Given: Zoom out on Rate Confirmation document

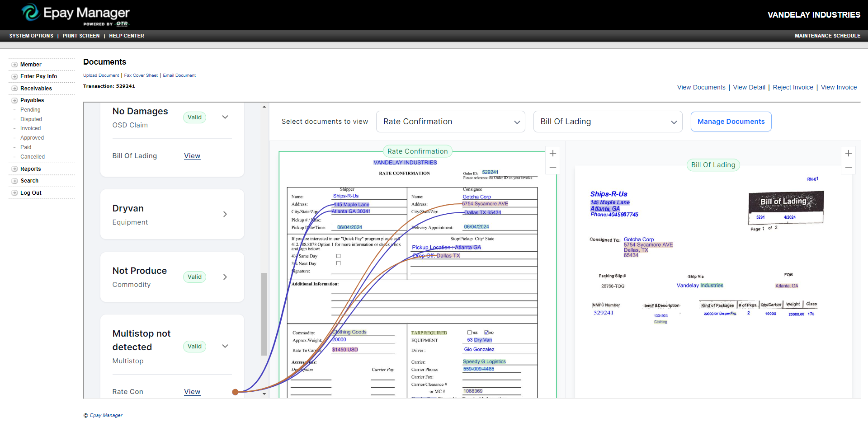Looking at the screenshot, I should tap(552, 167).
